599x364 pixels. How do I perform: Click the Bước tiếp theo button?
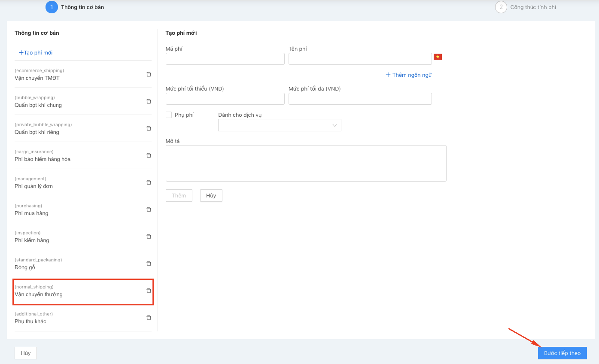(x=562, y=353)
